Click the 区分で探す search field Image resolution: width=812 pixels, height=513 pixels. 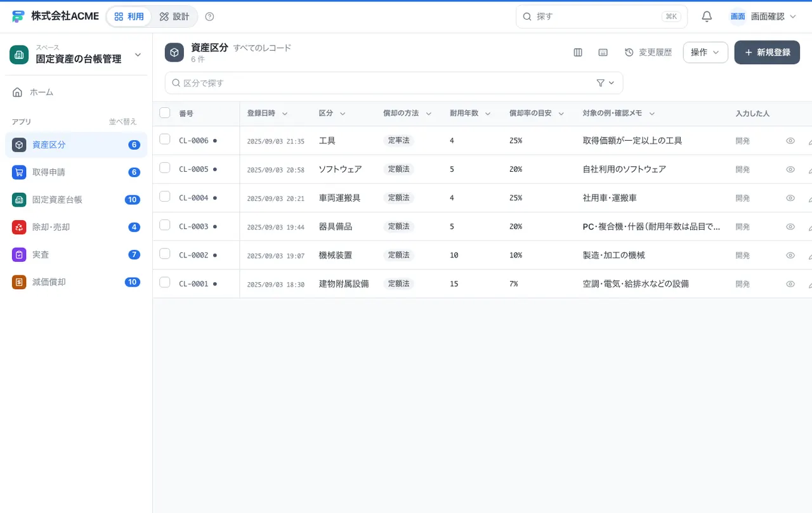pos(394,83)
